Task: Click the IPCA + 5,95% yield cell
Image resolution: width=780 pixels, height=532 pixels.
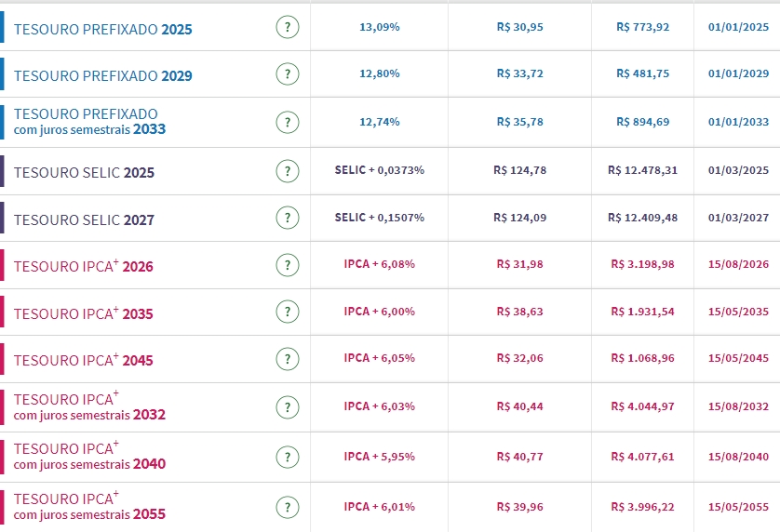Action: pyautogui.click(x=379, y=457)
